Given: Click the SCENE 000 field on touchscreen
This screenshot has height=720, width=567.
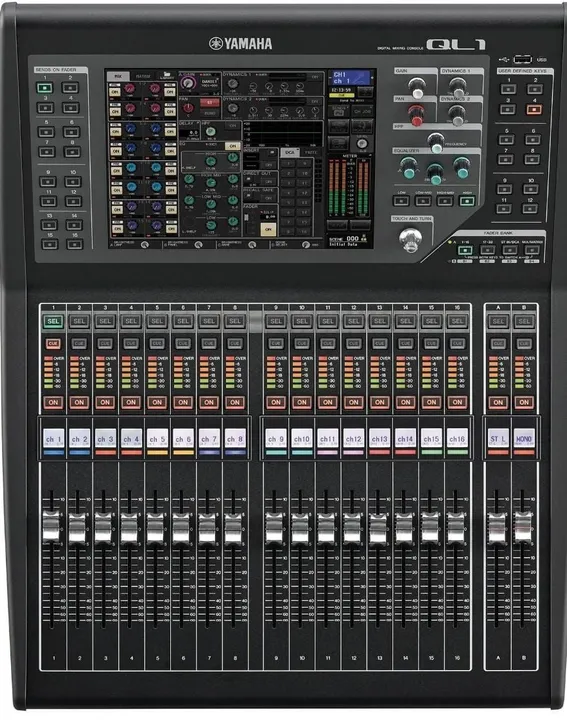Looking at the screenshot, I should (349, 239).
